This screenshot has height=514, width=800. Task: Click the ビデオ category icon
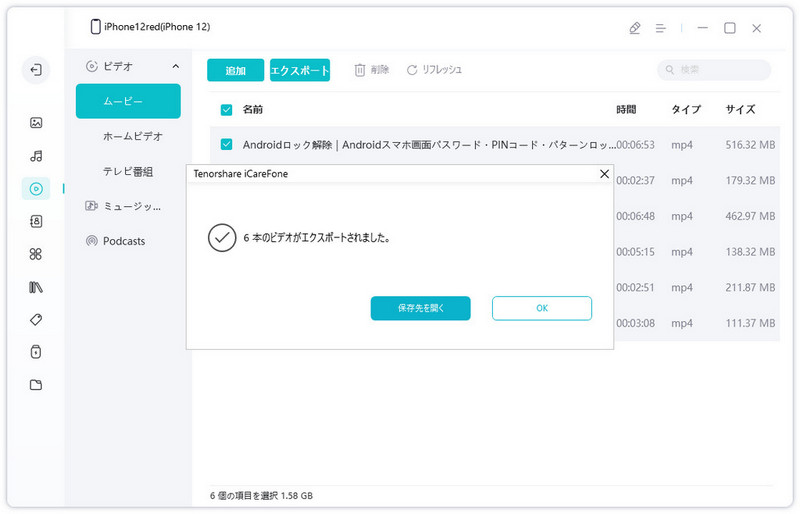click(91, 66)
